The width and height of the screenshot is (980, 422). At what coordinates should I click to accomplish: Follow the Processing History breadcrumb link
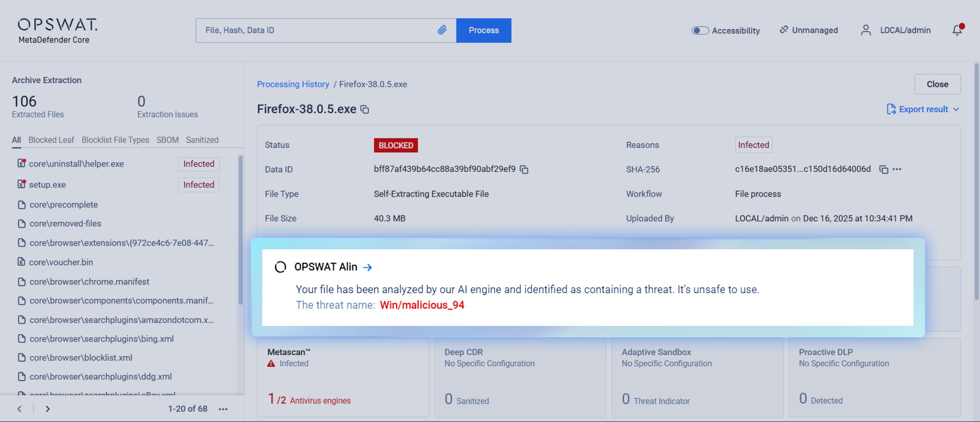pyautogui.click(x=293, y=84)
